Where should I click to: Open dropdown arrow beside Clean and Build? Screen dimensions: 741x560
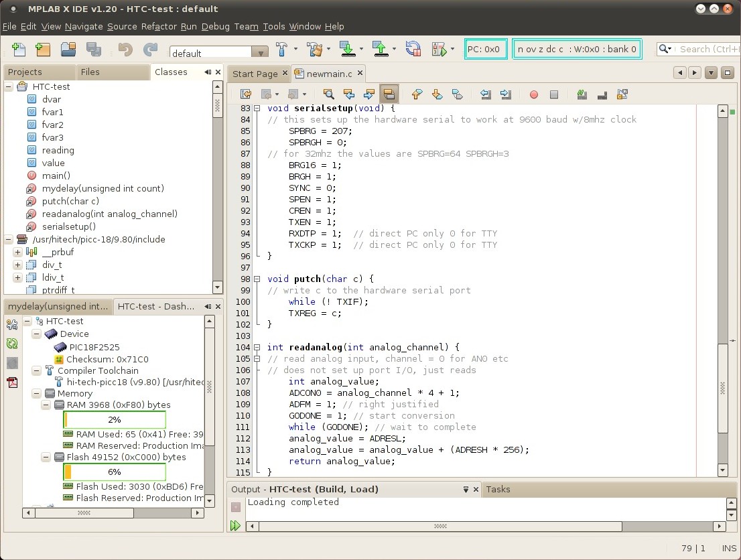(x=328, y=49)
